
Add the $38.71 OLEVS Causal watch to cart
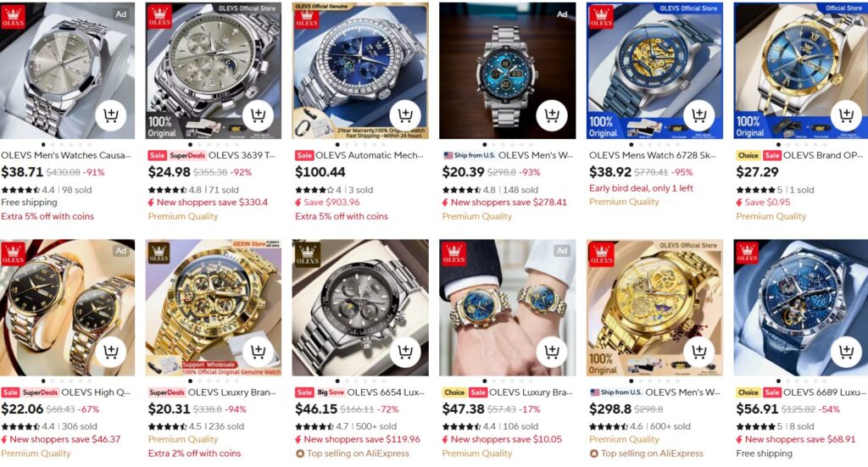111,115
